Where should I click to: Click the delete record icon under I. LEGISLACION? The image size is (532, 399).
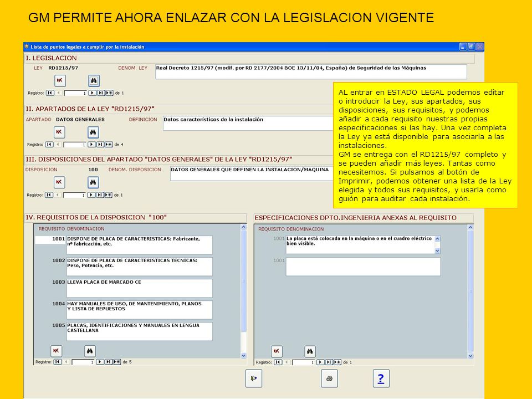click(x=60, y=81)
